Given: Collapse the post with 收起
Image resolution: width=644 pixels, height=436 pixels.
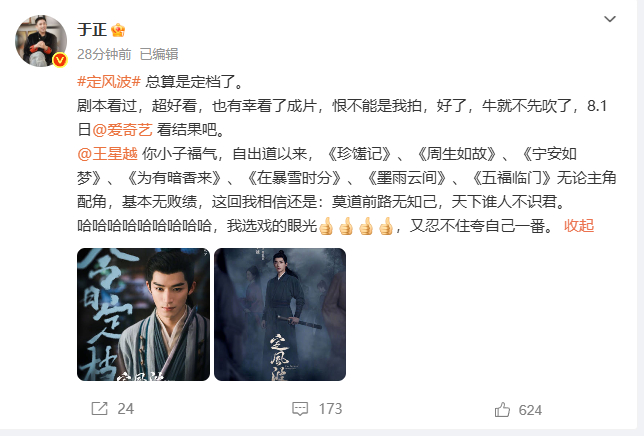Looking at the screenshot, I should [x=579, y=225].
